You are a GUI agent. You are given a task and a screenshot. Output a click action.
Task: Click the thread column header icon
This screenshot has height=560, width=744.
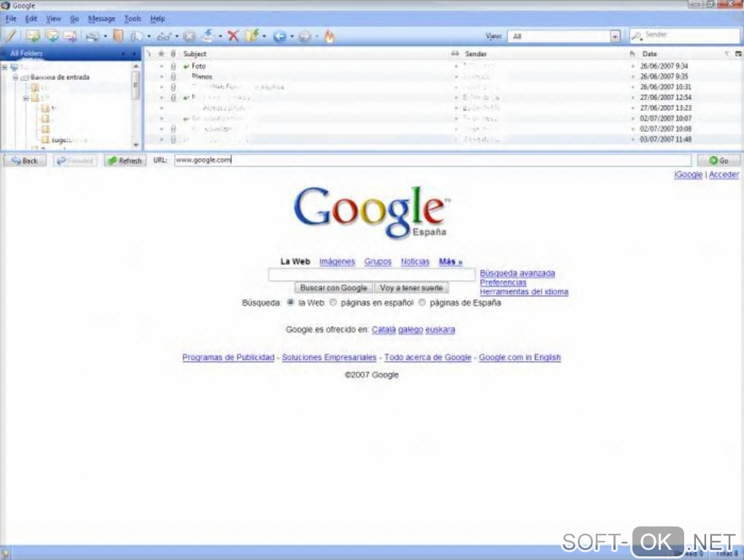[149, 53]
